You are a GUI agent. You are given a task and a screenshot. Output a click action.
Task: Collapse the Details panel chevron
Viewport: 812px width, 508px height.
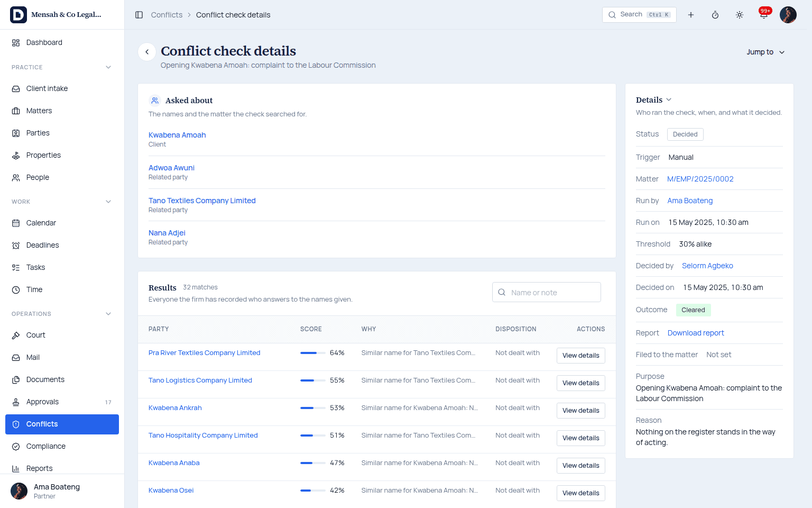coord(669,99)
